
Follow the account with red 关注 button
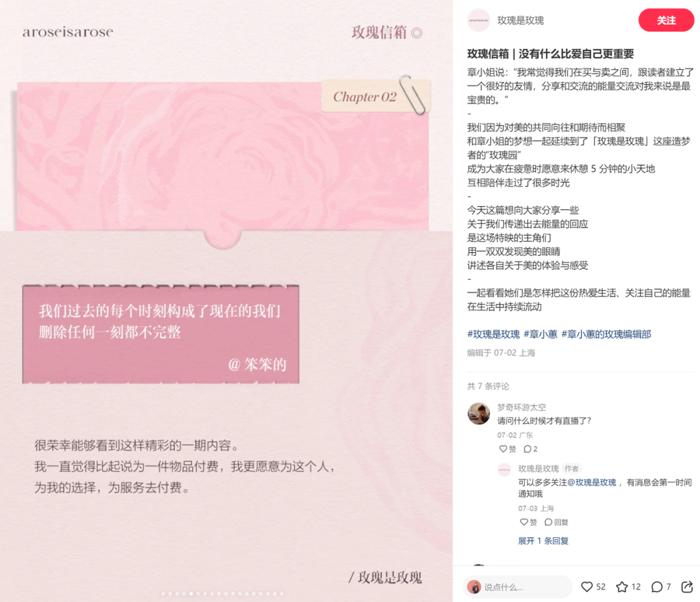(666, 20)
